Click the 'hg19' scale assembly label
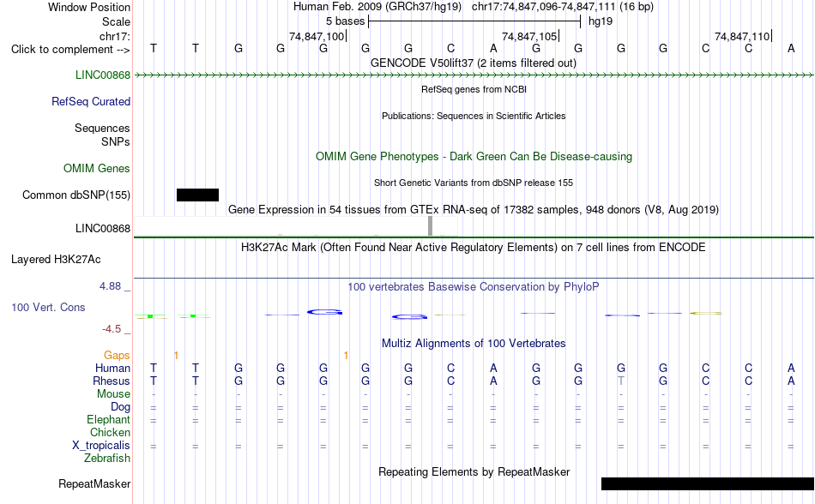Screen dimensions: 815x504 (601, 21)
